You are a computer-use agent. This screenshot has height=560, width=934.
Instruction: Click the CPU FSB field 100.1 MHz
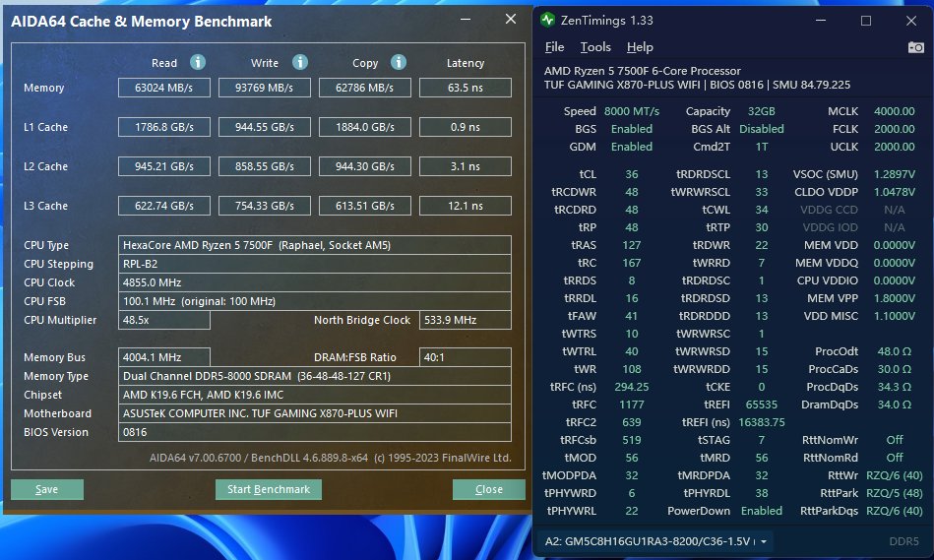[315, 301]
